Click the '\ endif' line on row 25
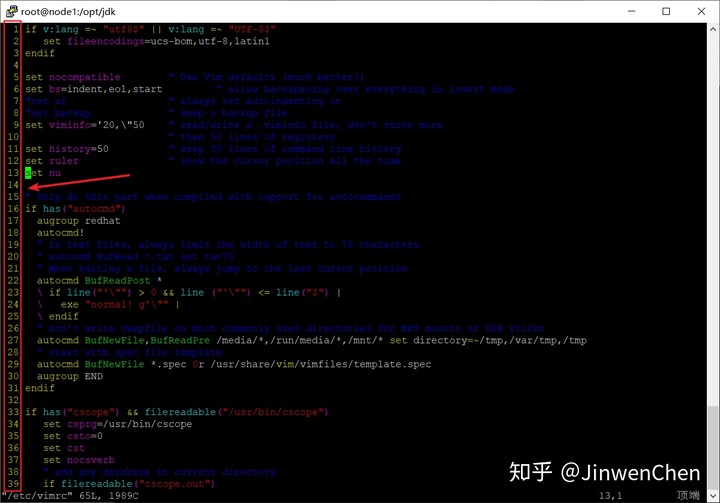Viewport: 720px width, 503px height. [57, 316]
